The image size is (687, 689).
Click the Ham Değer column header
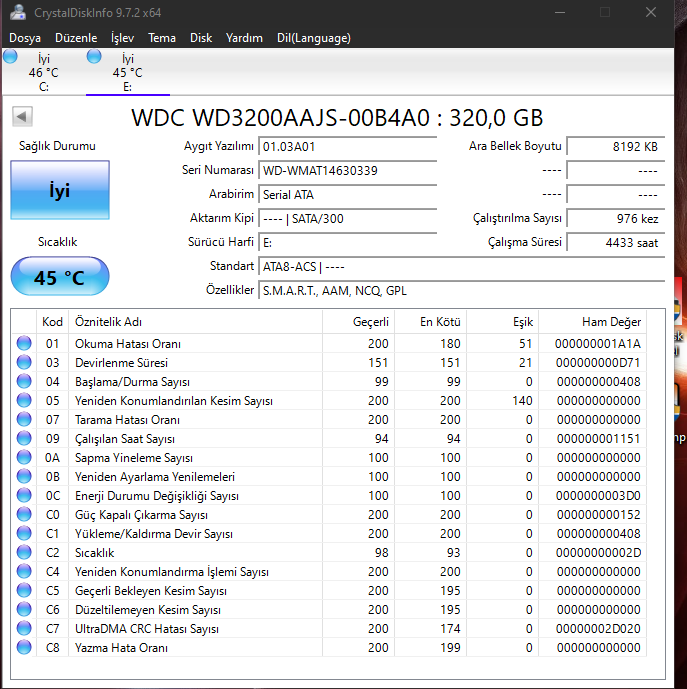click(592, 322)
